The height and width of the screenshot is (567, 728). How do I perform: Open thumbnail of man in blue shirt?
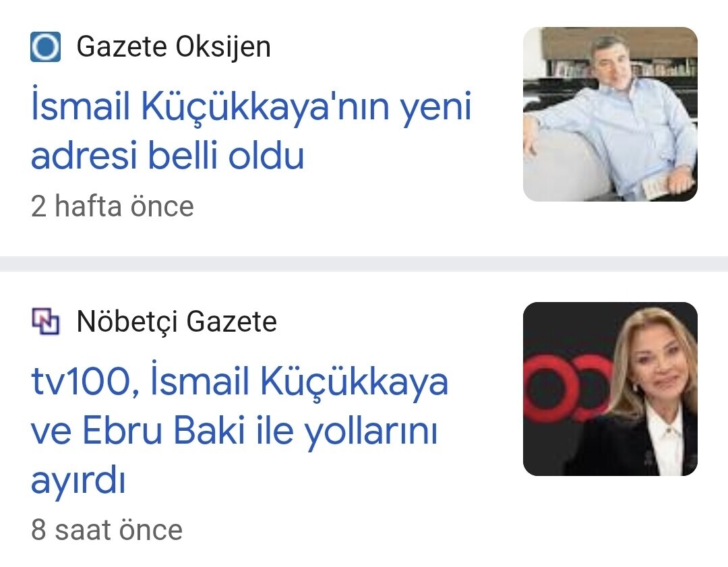pos(610,114)
